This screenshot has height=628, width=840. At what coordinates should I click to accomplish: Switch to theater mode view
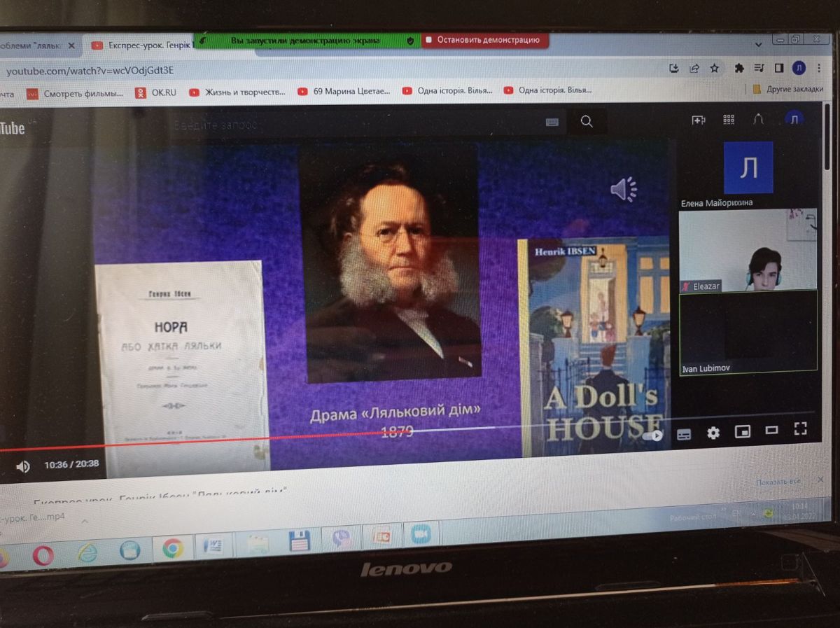771,431
